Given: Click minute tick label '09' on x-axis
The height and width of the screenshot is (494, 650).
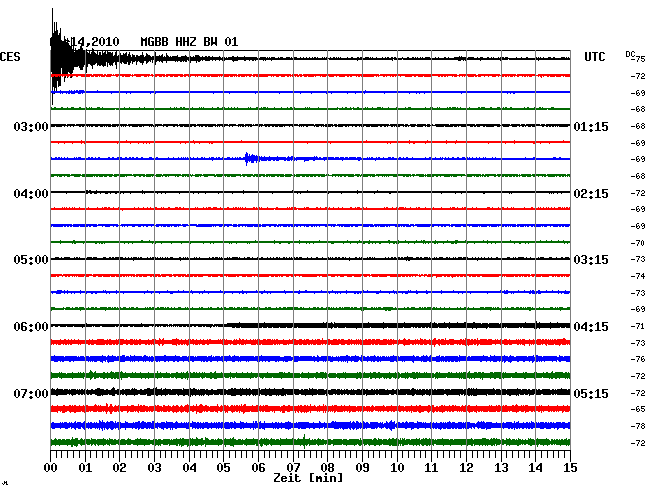Looking at the screenshot, I should (x=362, y=467).
